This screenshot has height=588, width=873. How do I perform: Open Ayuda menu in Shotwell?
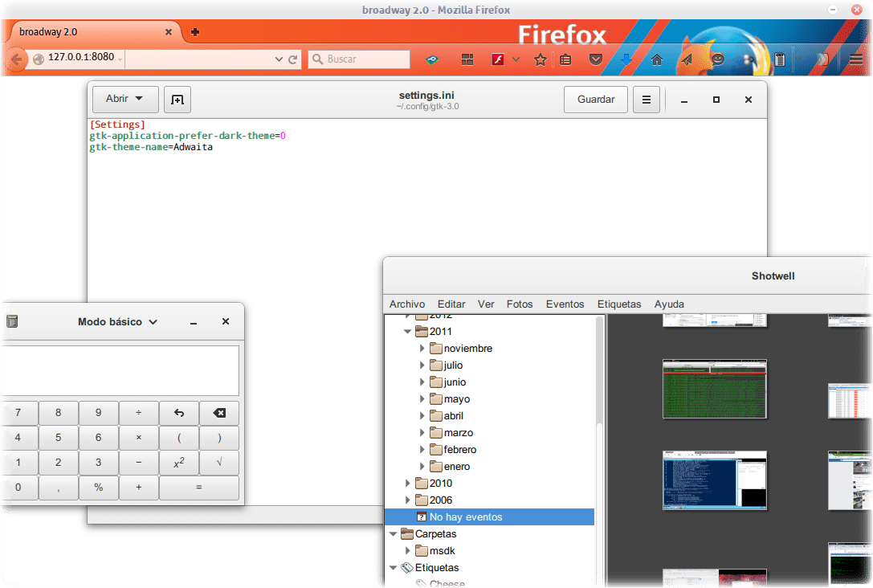point(669,304)
